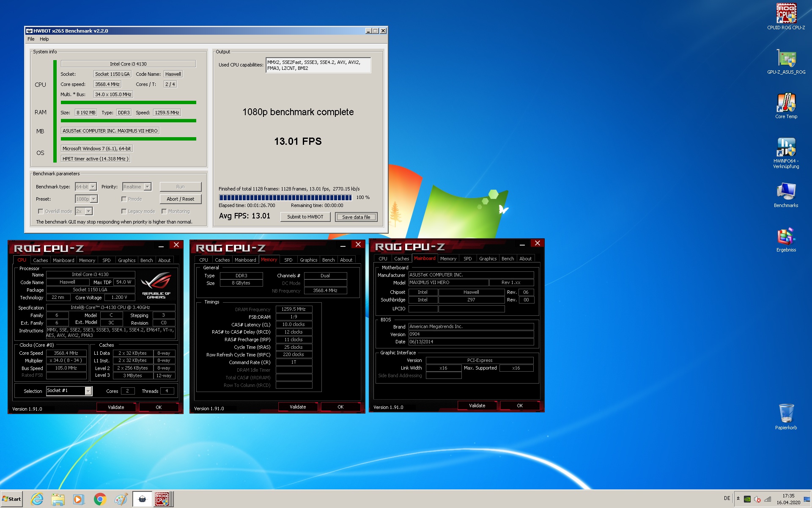Image resolution: width=812 pixels, height=508 pixels.
Task: Click Validate in CPU tab window
Action: click(x=116, y=407)
